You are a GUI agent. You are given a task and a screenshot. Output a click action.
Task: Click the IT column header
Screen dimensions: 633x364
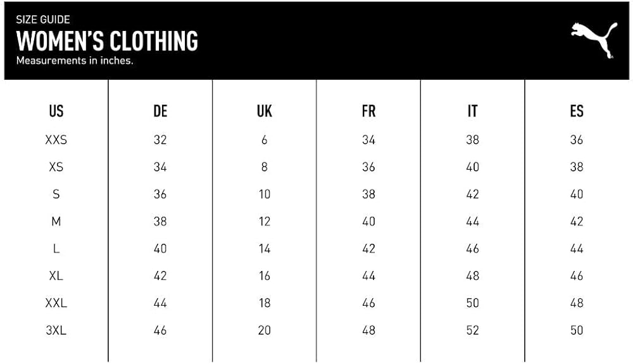pyautogui.click(x=473, y=111)
